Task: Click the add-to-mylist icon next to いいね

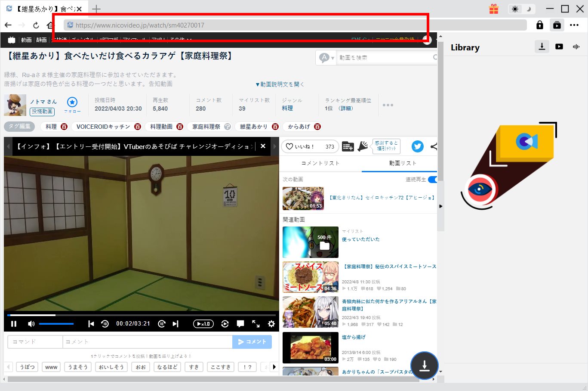Action: 348,146
